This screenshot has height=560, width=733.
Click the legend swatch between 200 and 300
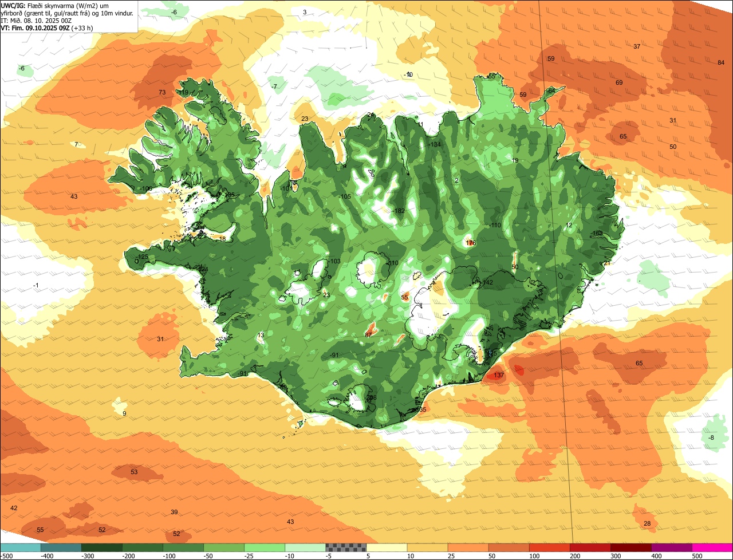coord(590,547)
